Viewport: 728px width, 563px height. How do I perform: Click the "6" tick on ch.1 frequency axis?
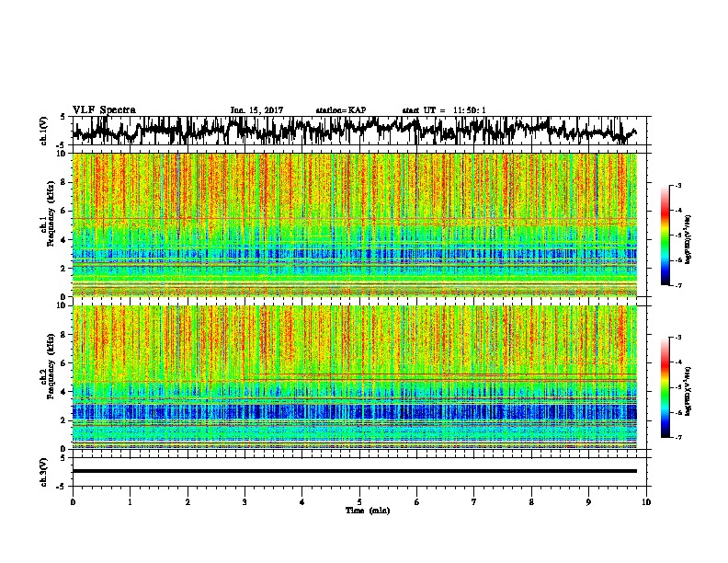pyautogui.click(x=64, y=211)
